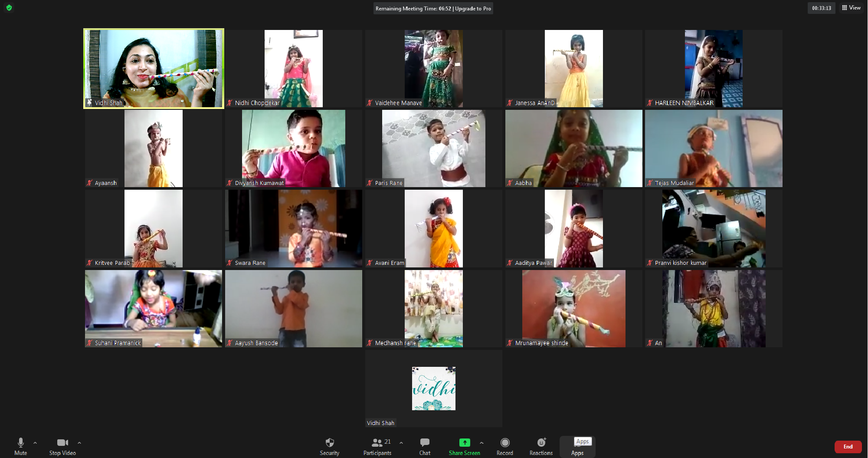Image resolution: width=868 pixels, height=458 pixels.
Task: Click muted mic icon on Tejas Mudaliar
Action: point(649,183)
